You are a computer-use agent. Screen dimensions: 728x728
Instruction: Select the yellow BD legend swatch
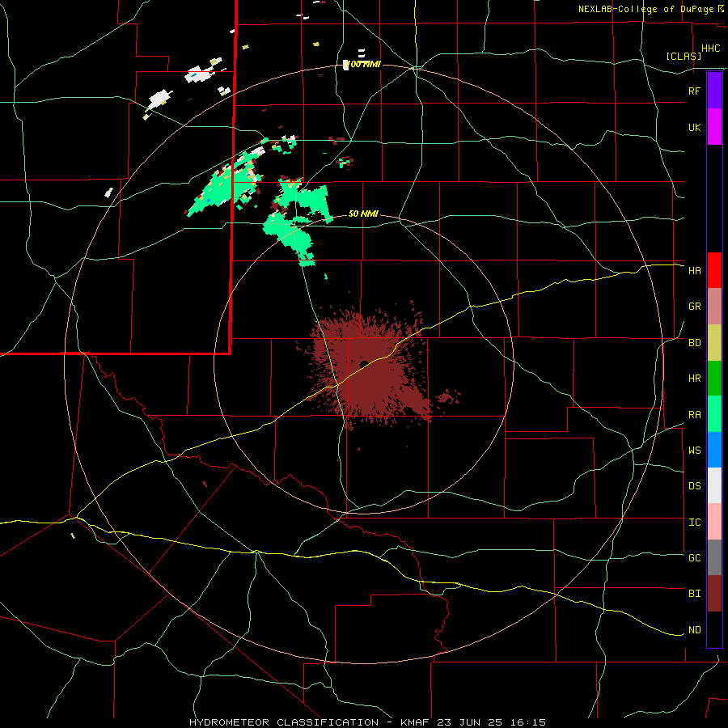pos(714,342)
